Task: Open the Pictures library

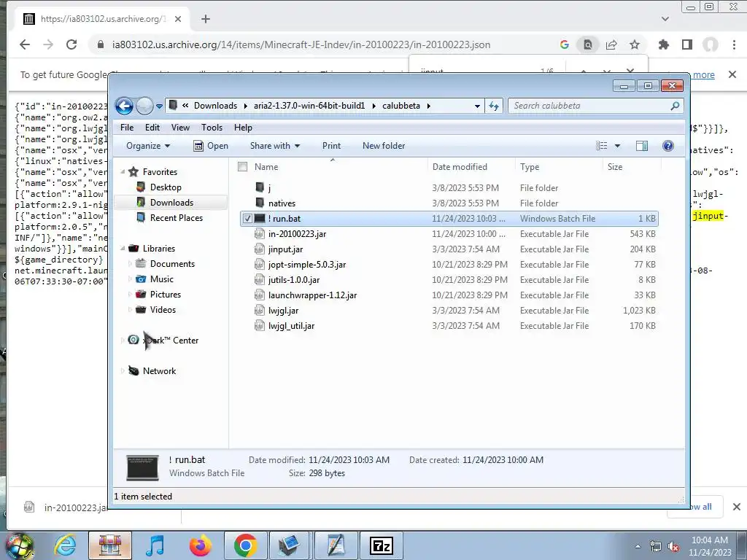Action: [166, 295]
